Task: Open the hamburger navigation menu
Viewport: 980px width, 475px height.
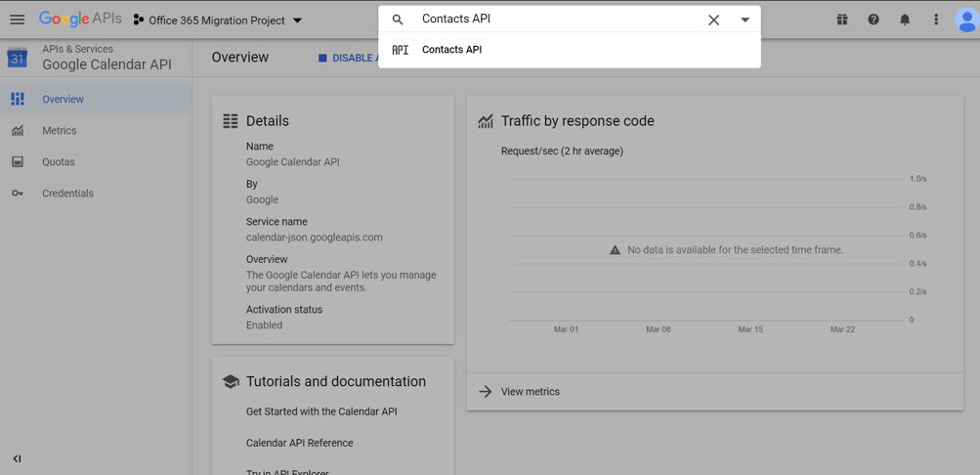Action: pos(17,20)
